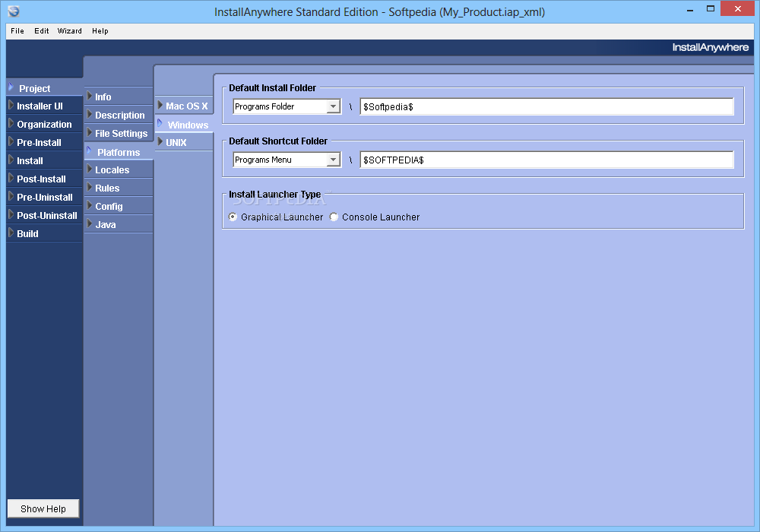This screenshot has height=532, width=760.
Task: Open the Config subtab
Action: (x=119, y=207)
